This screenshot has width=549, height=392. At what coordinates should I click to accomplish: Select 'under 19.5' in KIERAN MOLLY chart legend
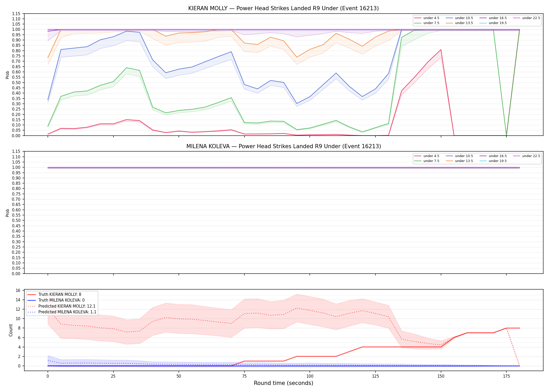(x=493, y=23)
